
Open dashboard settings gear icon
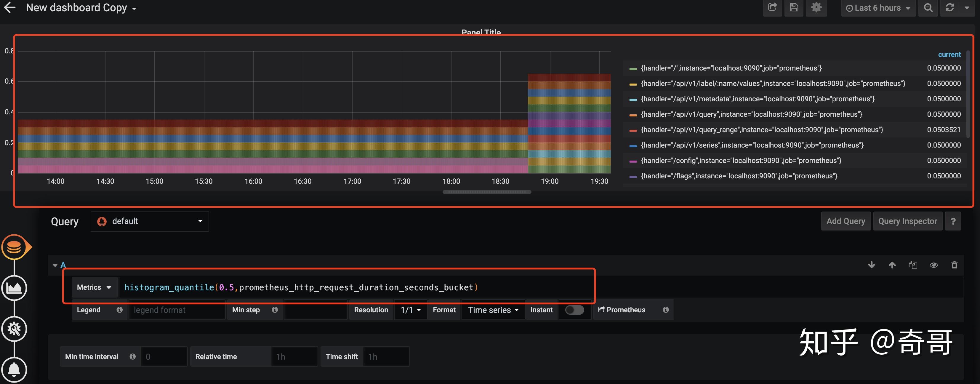point(816,8)
